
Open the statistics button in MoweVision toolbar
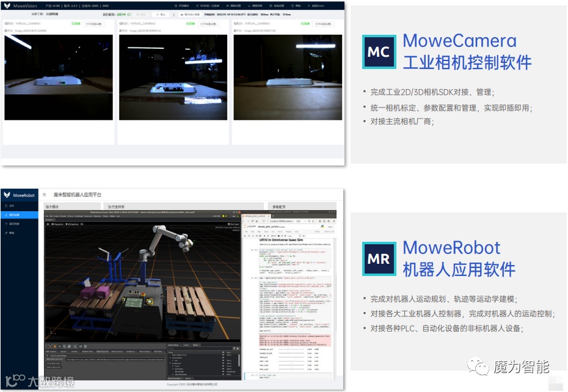[x=189, y=15]
